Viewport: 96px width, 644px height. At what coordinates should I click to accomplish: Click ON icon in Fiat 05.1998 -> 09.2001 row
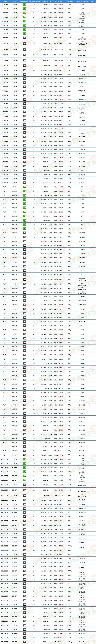25,380
